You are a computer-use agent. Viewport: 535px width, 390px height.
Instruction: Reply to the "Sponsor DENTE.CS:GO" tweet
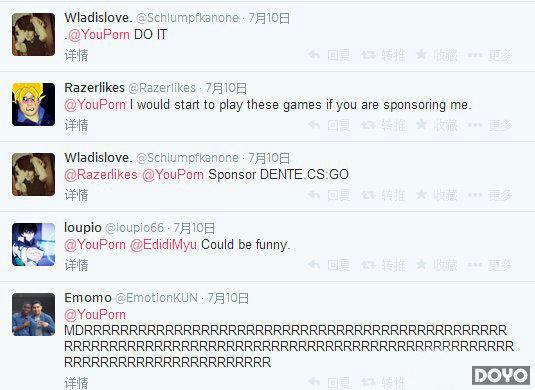pos(328,195)
